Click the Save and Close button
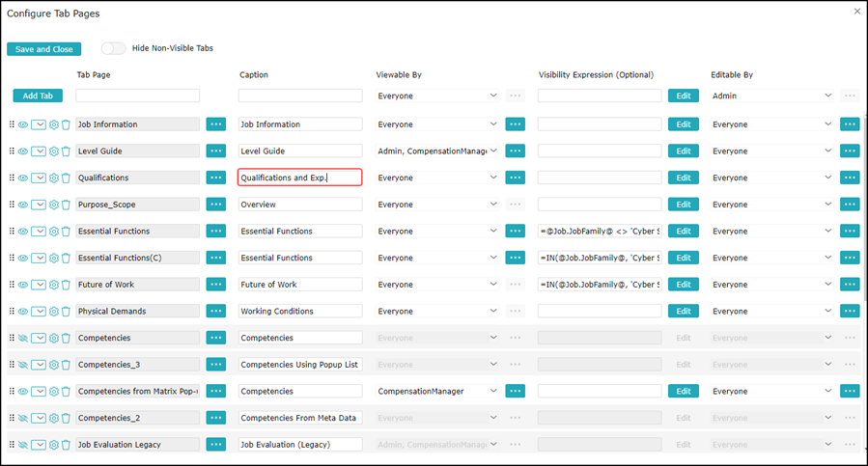868x466 pixels. point(43,49)
